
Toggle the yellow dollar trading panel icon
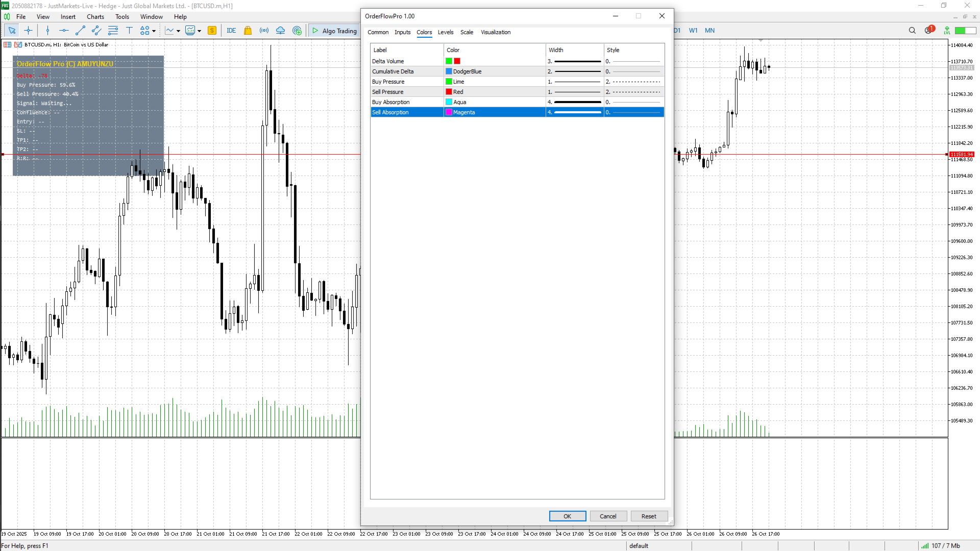pyautogui.click(x=212, y=31)
